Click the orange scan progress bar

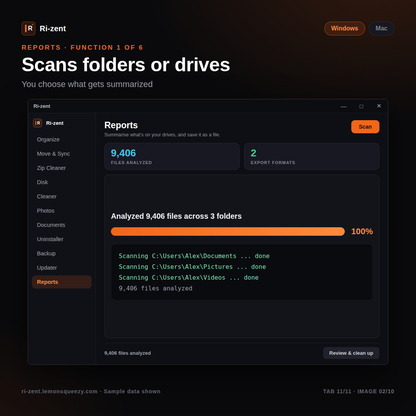click(x=228, y=231)
